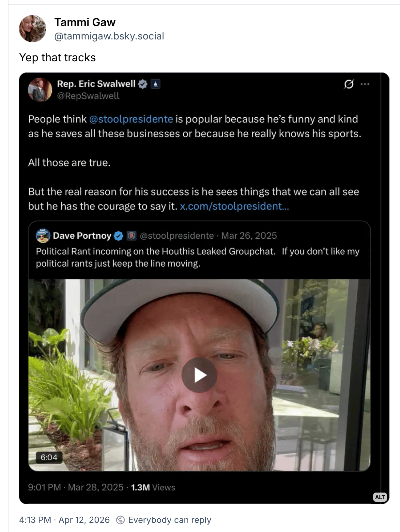
Task: Click the Grok slashed-circle icon on the tweet
Action: [349, 84]
